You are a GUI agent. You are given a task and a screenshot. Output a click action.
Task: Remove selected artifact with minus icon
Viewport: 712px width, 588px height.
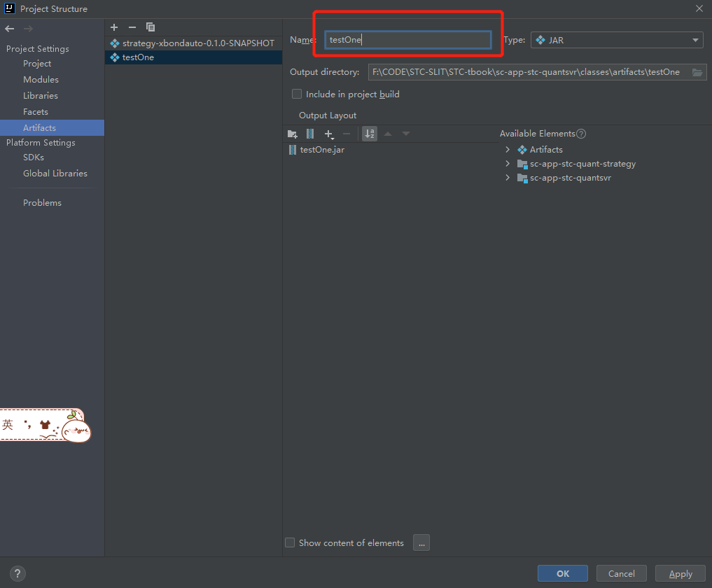(x=132, y=27)
